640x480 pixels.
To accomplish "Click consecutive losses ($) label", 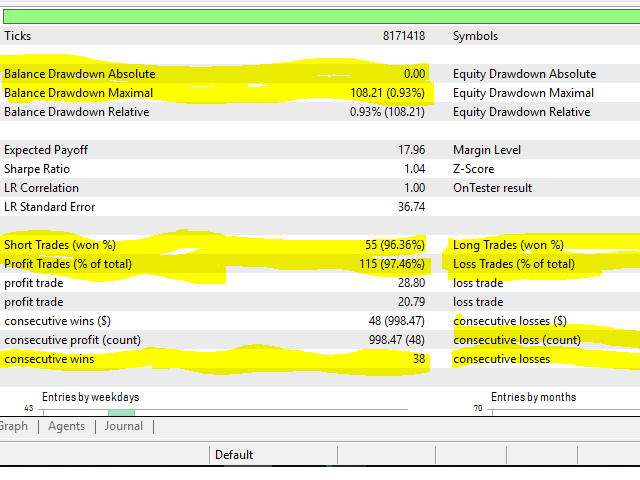I will tap(510, 321).
